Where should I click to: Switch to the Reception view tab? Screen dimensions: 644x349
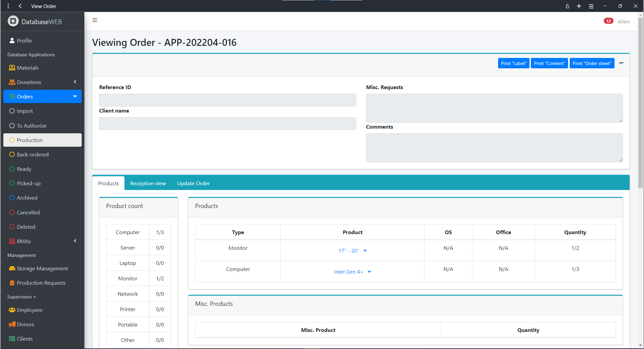(148, 183)
